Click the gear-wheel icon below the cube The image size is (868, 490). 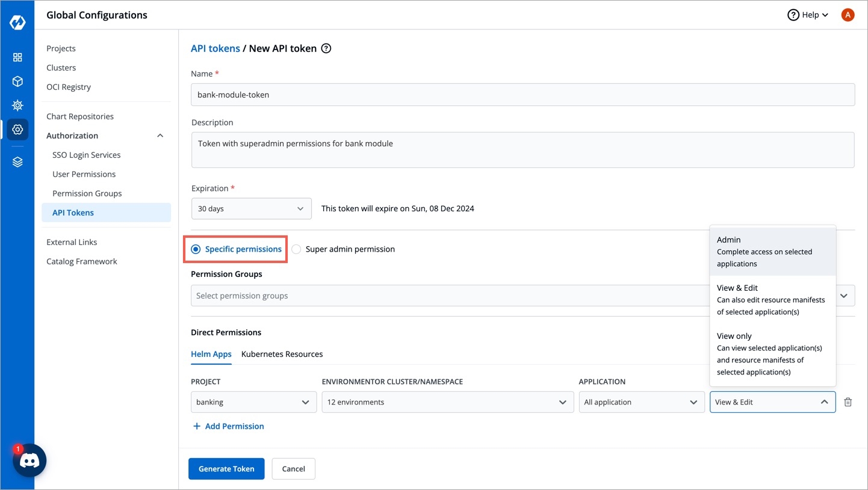17,105
